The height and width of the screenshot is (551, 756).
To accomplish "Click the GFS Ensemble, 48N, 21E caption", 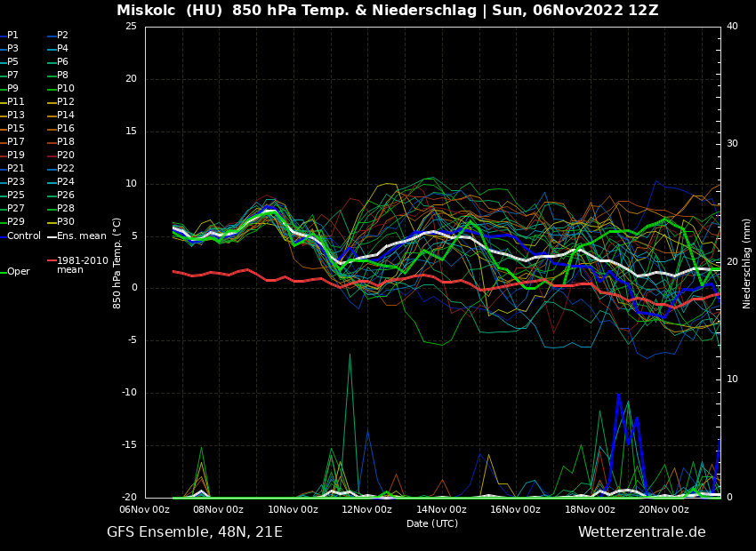I will point(195,532).
